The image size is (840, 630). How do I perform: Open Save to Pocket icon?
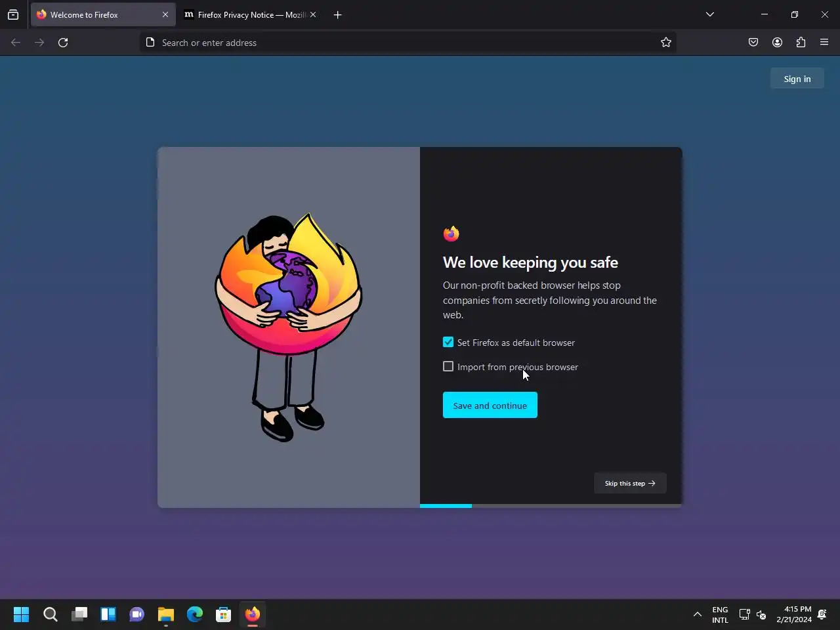pyautogui.click(x=753, y=43)
